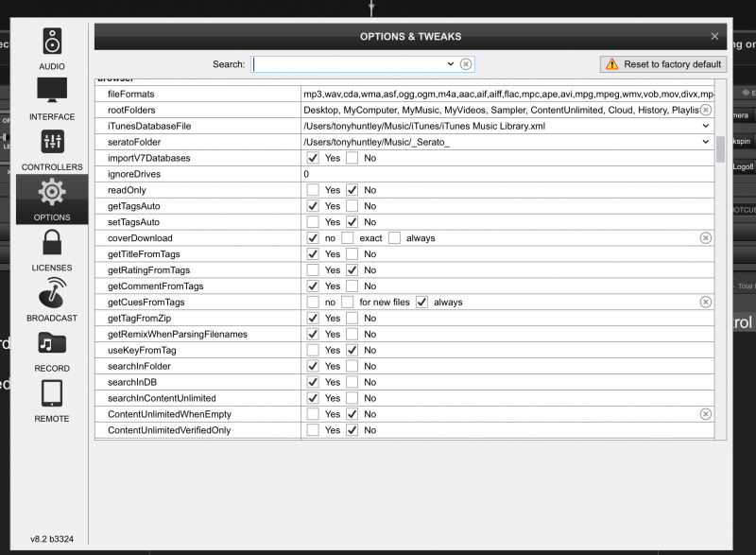Check Yes for setTagsAuto
Image resolution: width=756 pixels, height=555 pixels.
tap(313, 222)
